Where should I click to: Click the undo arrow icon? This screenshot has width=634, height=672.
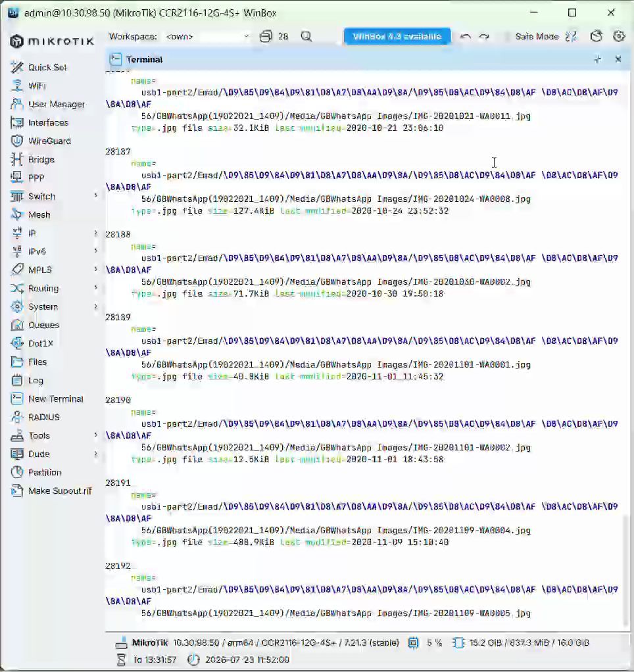(x=466, y=36)
